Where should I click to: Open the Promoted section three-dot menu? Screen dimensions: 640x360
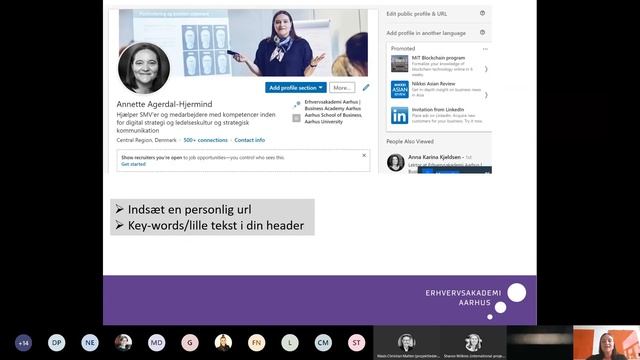click(485, 49)
